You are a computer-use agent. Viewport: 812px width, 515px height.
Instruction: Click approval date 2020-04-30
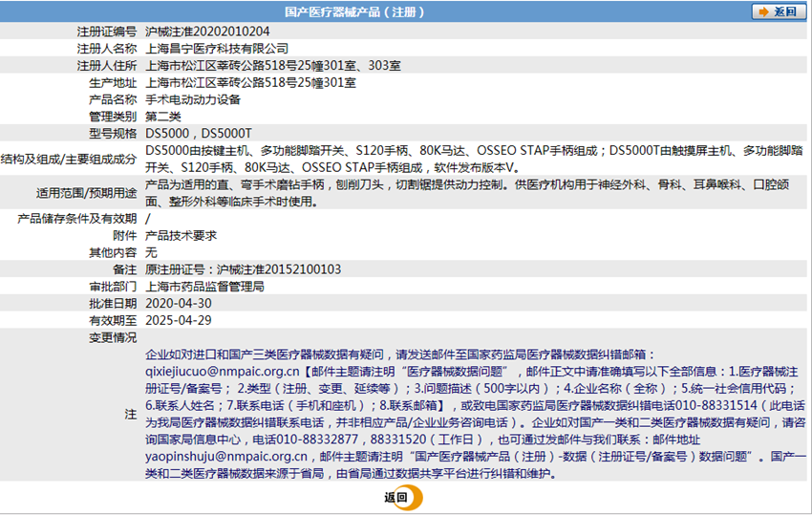pyautogui.click(x=178, y=304)
